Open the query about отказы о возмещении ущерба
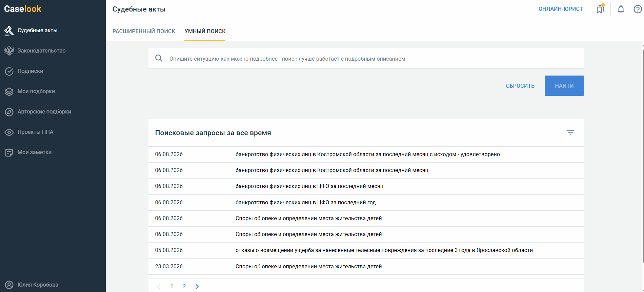The width and height of the screenshot is (644, 292). click(366, 250)
